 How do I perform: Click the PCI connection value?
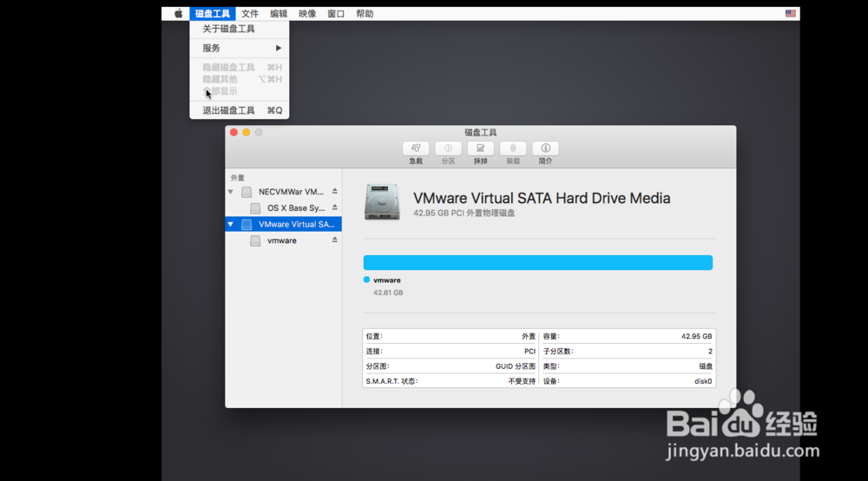point(529,352)
